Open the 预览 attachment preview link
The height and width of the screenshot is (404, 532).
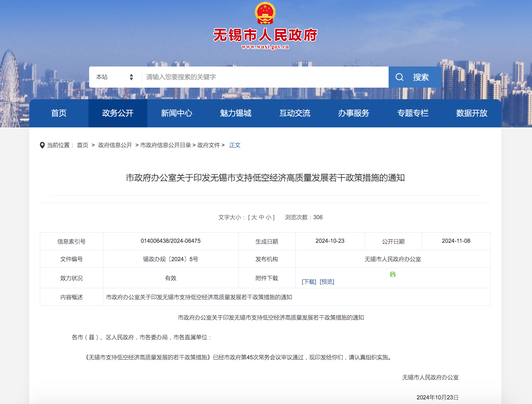pos(327,282)
